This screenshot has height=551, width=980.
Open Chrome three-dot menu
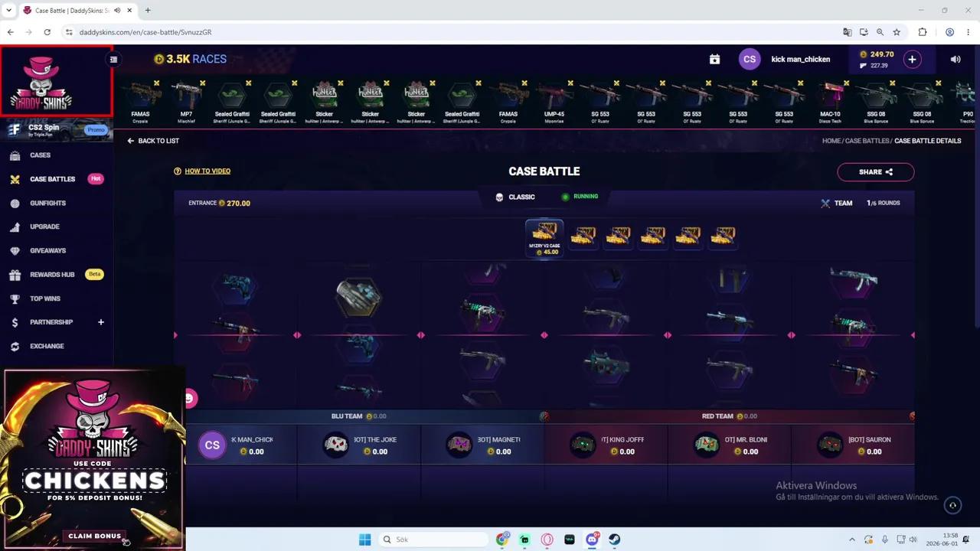pos(968,32)
